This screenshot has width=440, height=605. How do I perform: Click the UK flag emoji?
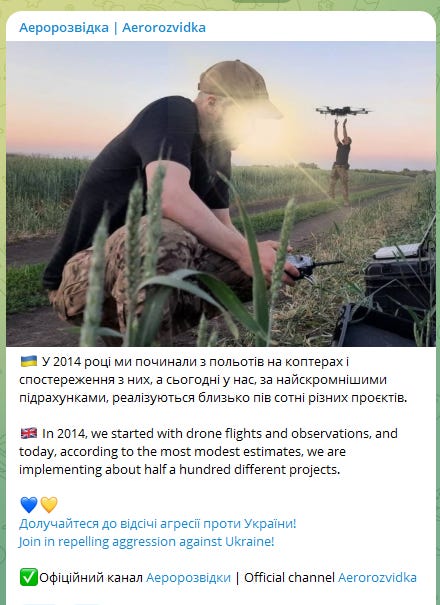29,433
